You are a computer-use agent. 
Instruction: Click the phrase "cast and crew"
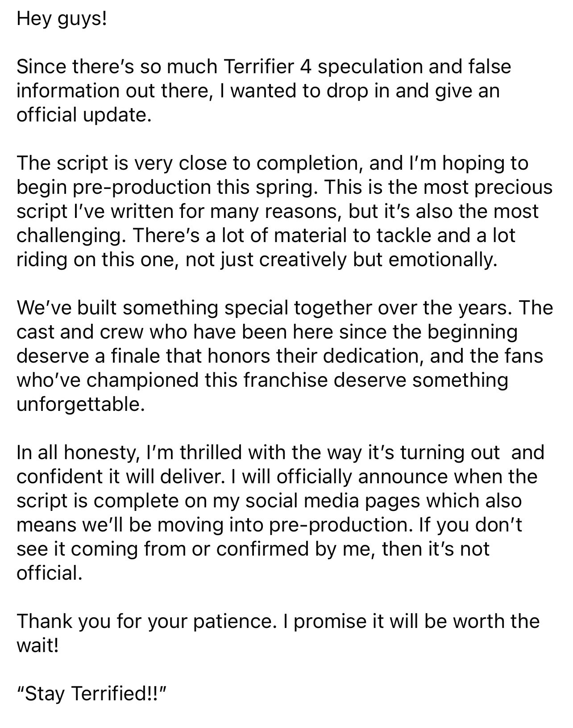pyautogui.click(x=80, y=332)
